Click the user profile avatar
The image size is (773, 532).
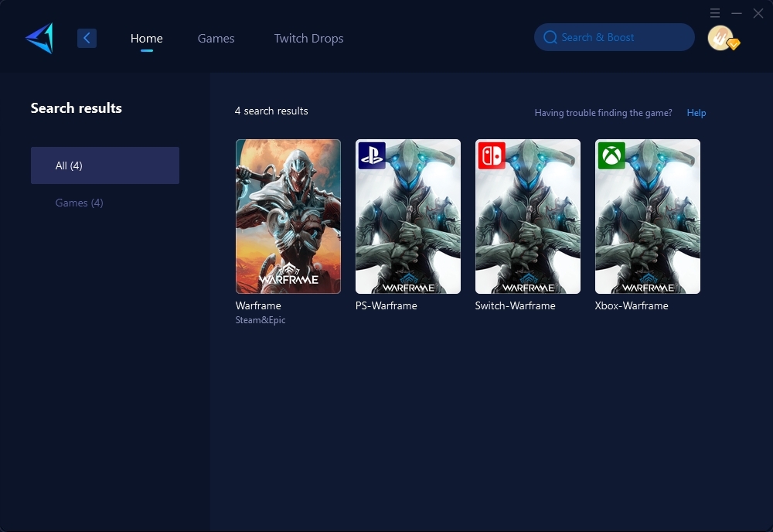[x=721, y=38]
